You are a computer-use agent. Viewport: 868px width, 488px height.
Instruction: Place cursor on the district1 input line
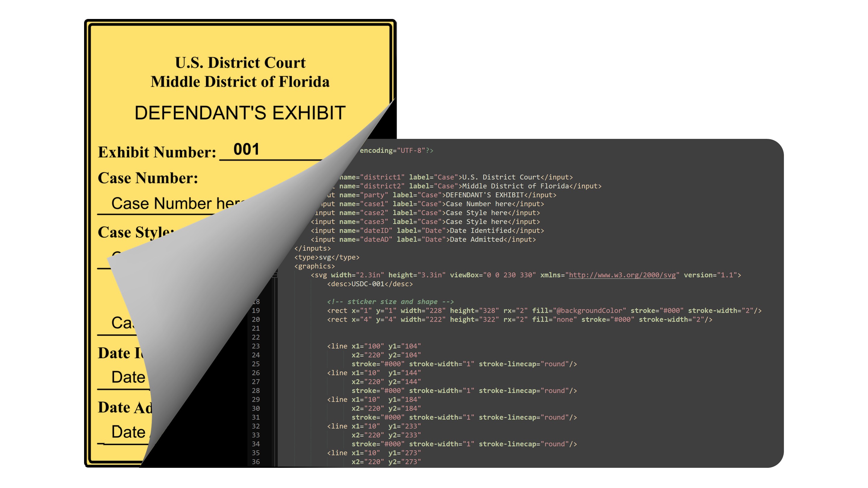(456, 177)
